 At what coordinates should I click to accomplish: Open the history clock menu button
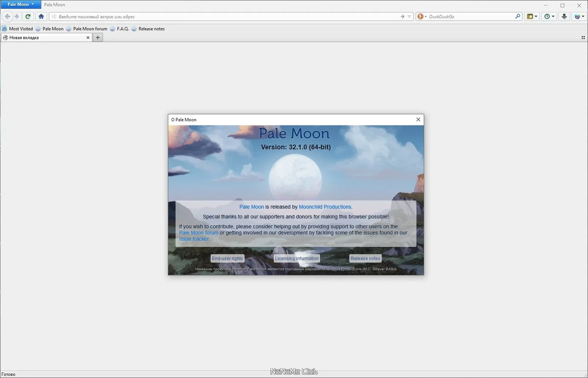pos(550,17)
